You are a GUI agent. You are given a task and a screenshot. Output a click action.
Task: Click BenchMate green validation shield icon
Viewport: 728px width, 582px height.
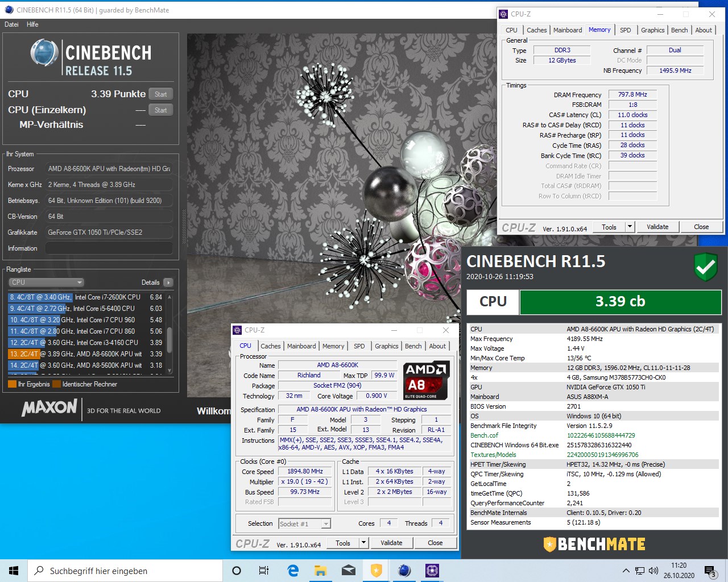[x=706, y=267]
